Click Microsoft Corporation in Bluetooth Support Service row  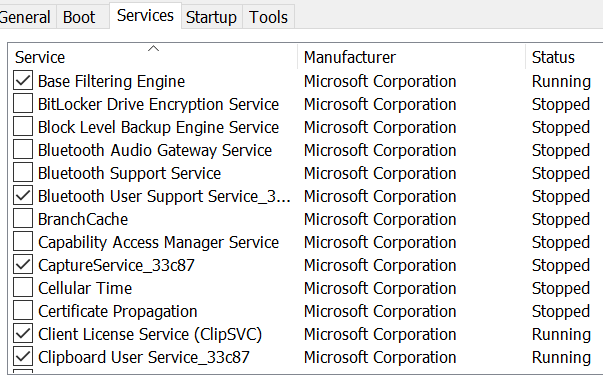tap(380, 173)
